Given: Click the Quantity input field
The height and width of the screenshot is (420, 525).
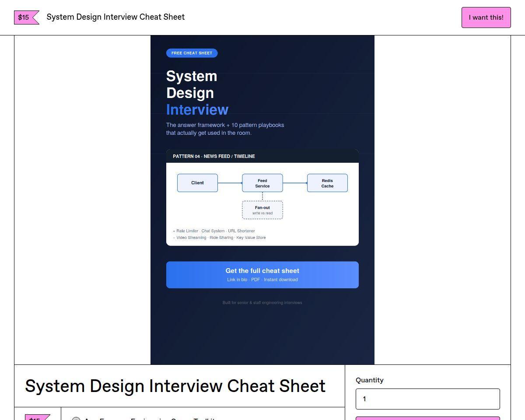Looking at the screenshot, I should coord(427,399).
